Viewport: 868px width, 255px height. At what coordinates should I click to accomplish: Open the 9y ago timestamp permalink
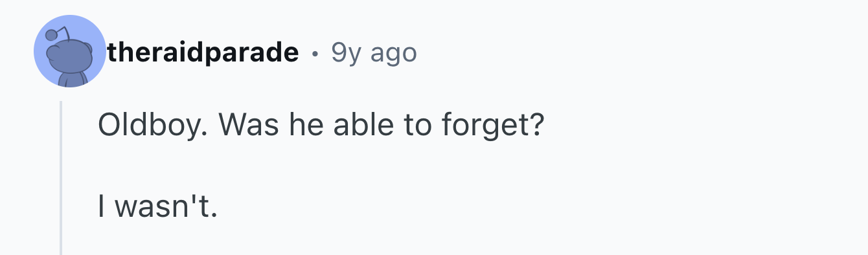(x=374, y=53)
